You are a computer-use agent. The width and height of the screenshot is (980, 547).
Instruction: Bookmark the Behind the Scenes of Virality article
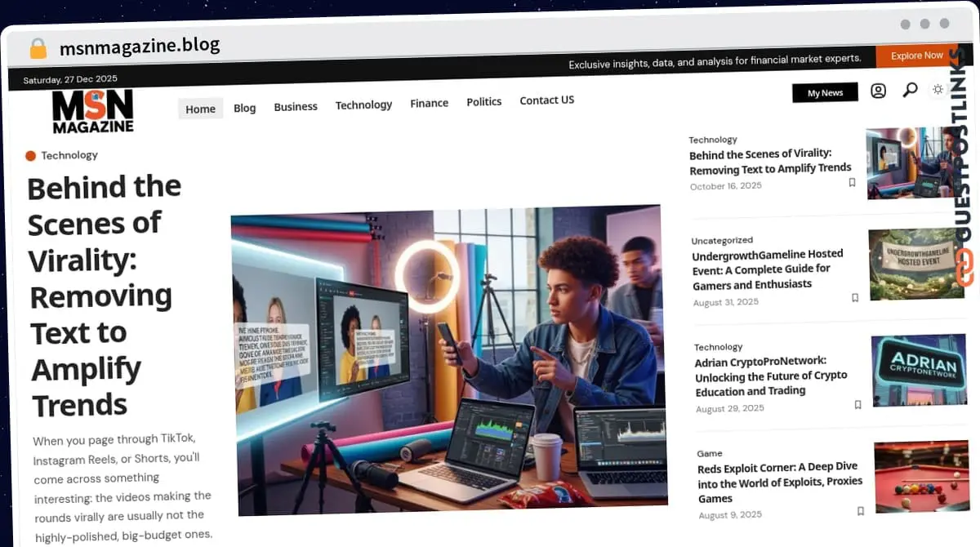click(852, 183)
